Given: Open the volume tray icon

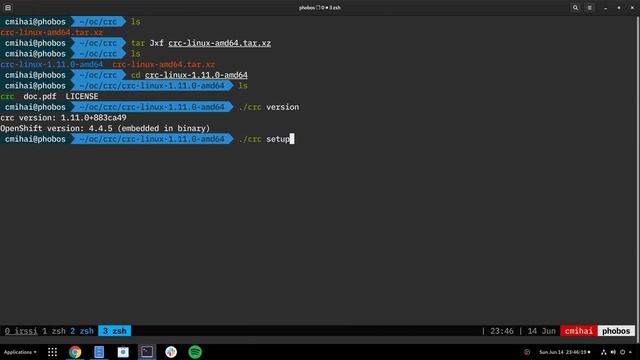Looking at the screenshot, I should pyautogui.click(x=613, y=352).
